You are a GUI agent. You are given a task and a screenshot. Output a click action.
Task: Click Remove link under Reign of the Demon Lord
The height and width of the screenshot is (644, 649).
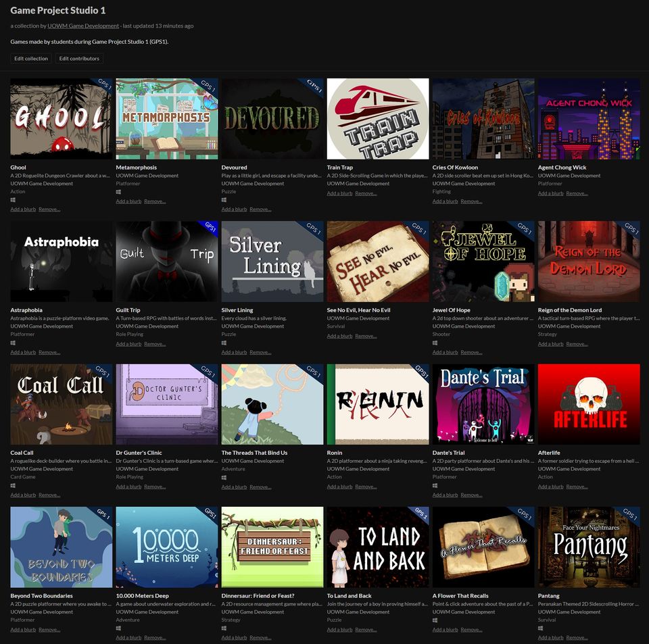tap(577, 344)
